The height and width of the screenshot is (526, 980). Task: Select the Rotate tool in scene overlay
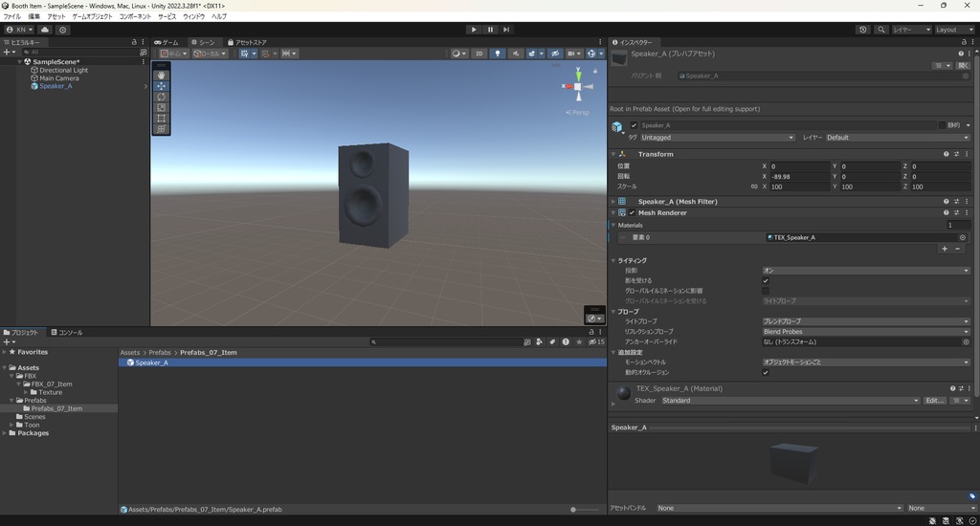[161, 97]
